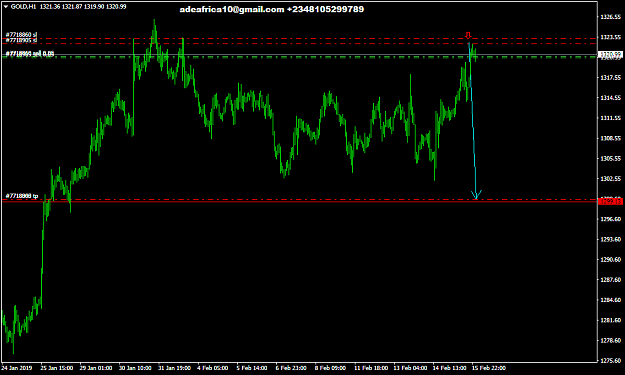Click the 11 Feb 18:00 time label

click(x=371, y=368)
